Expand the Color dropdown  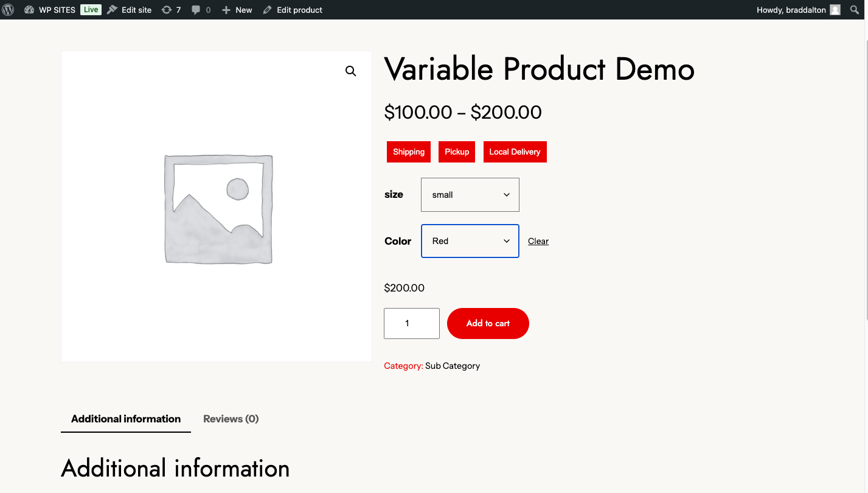(x=470, y=241)
